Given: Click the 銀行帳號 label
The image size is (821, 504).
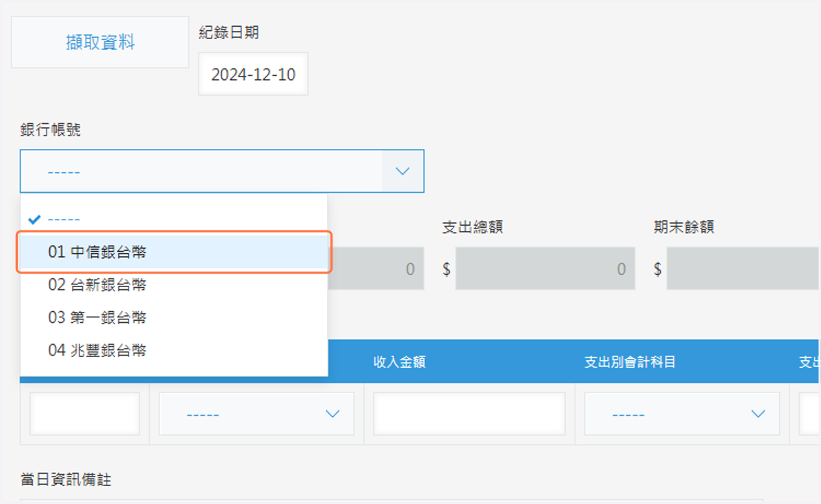Looking at the screenshot, I should pyautogui.click(x=51, y=130).
